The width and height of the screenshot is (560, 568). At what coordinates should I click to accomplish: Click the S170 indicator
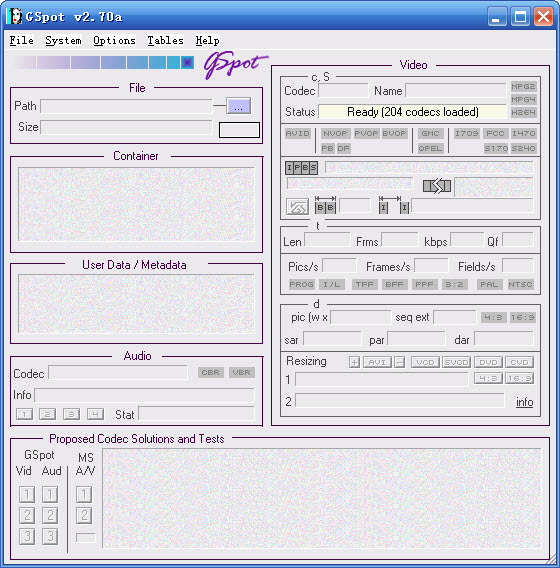[x=496, y=148]
